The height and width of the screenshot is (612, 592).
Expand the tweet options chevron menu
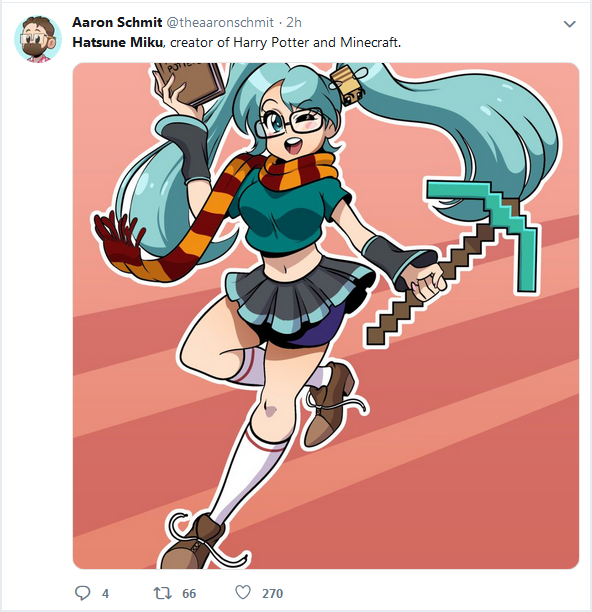point(570,24)
